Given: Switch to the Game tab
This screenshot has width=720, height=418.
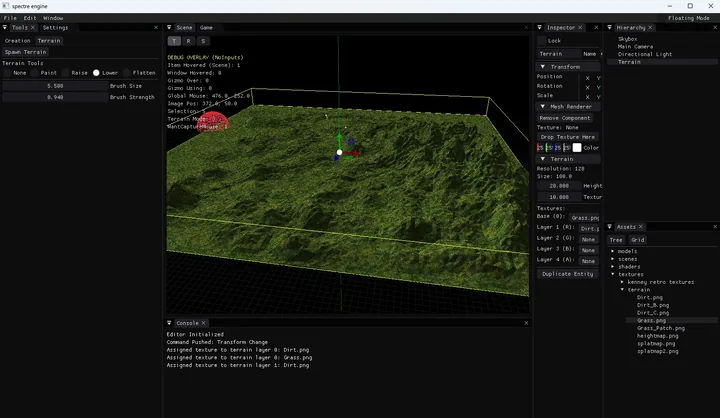Looking at the screenshot, I should click(x=206, y=28).
